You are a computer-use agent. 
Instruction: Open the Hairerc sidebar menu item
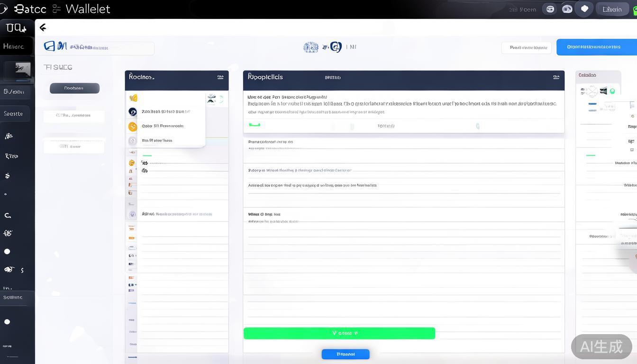pos(14,46)
